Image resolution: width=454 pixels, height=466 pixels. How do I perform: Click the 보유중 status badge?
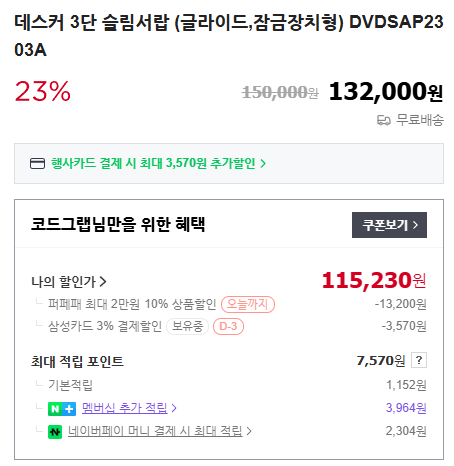tap(187, 326)
